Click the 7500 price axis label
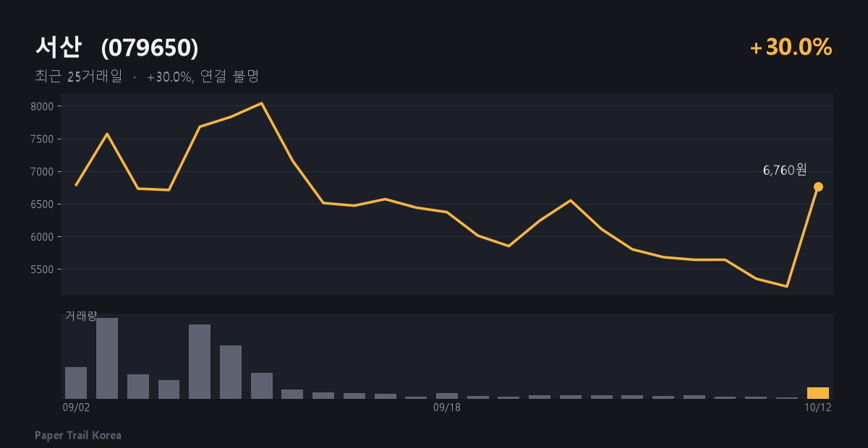This screenshot has height=448, width=868. click(x=43, y=139)
